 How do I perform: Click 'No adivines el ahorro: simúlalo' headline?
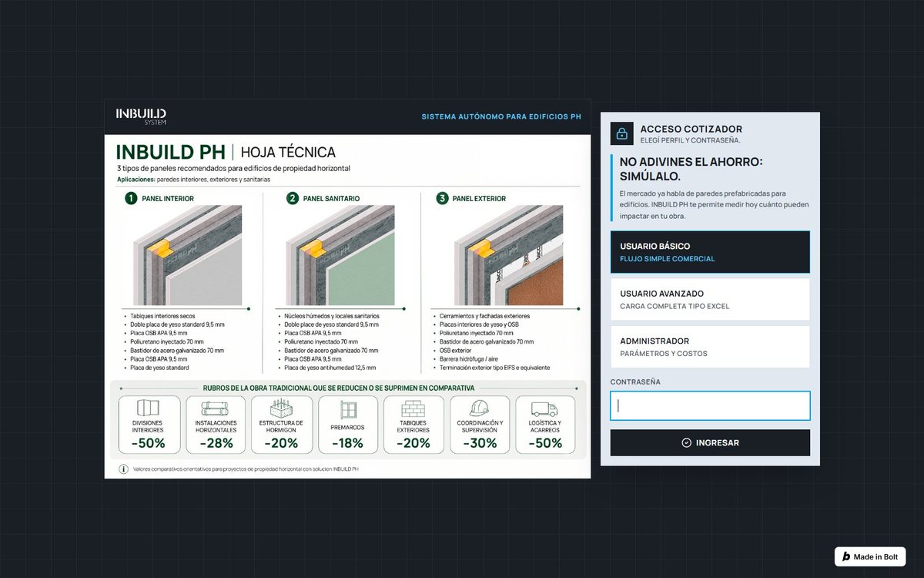point(691,169)
